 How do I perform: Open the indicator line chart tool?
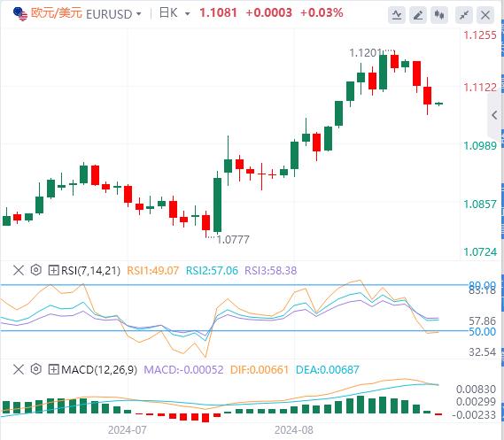[x=397, y=15]
